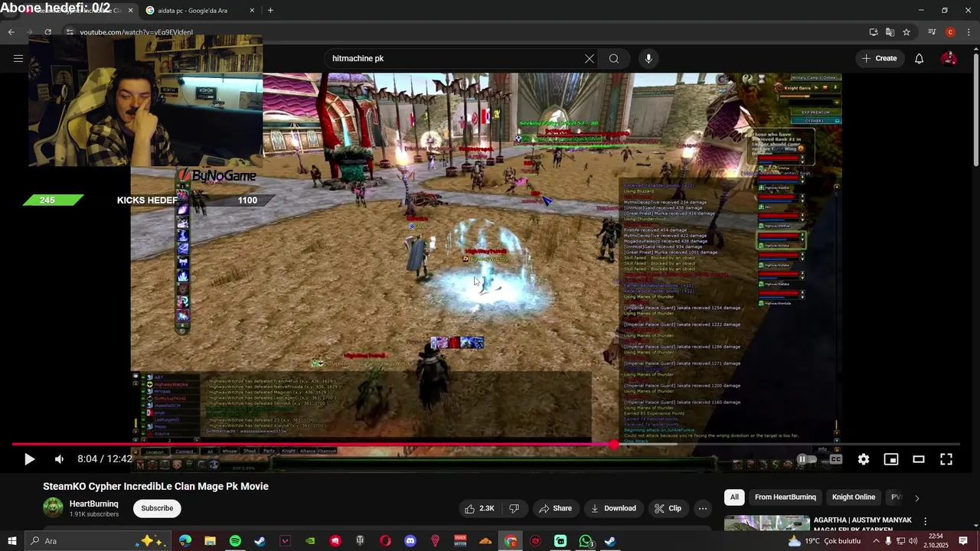Select the From HeartBurninq filter chip

(x=786, y=497)
